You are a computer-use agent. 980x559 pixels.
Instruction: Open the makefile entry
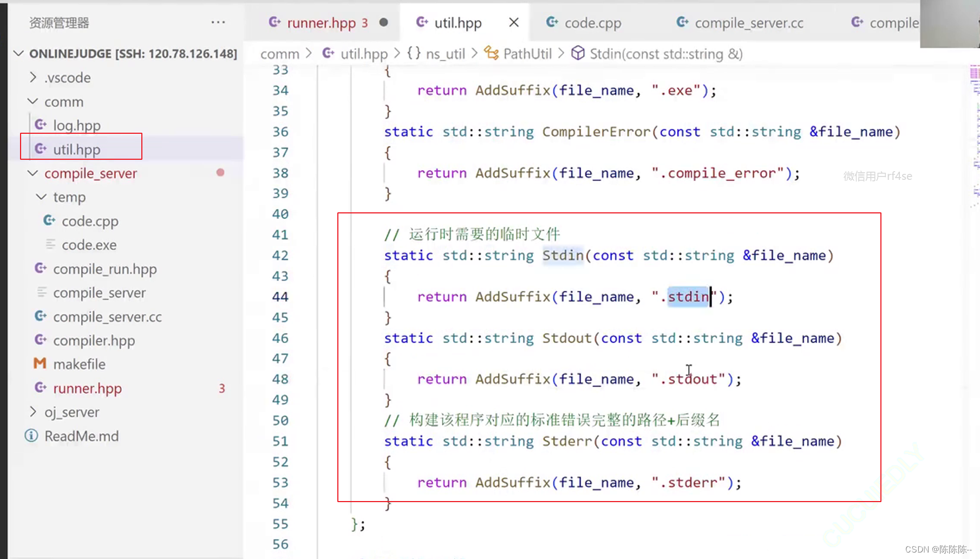pos(79,364)
